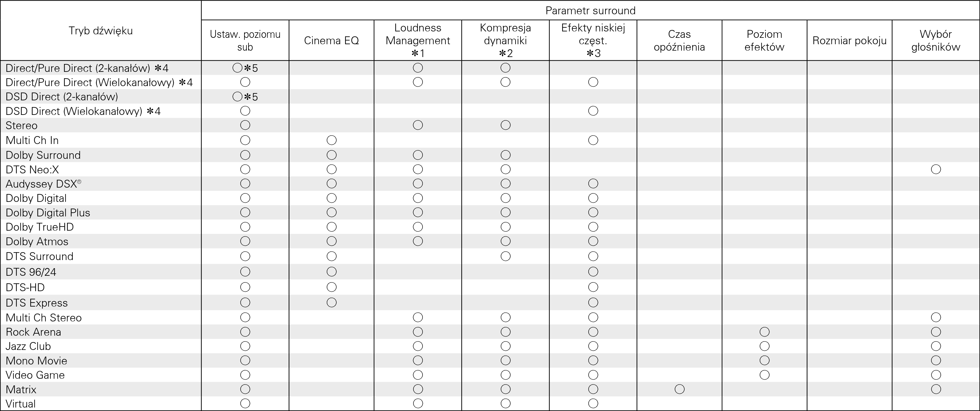Select Multi Ch In circle under Cinema EQ
Image resolution: width=980 pixels, height=411 pixels.
331,140
